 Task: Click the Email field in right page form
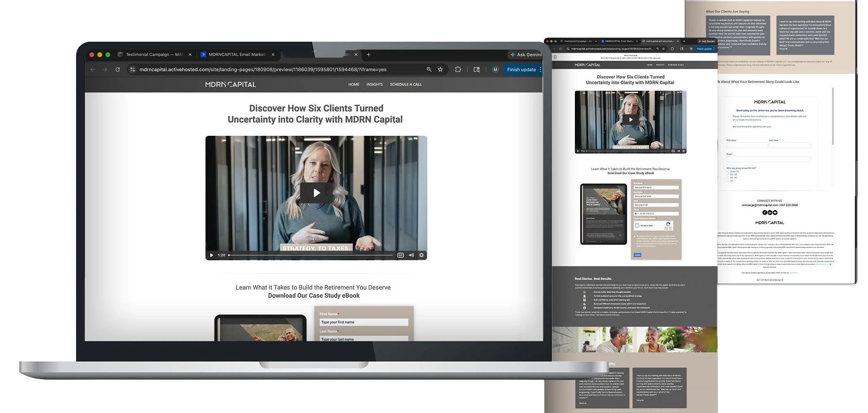pos(768,159)
